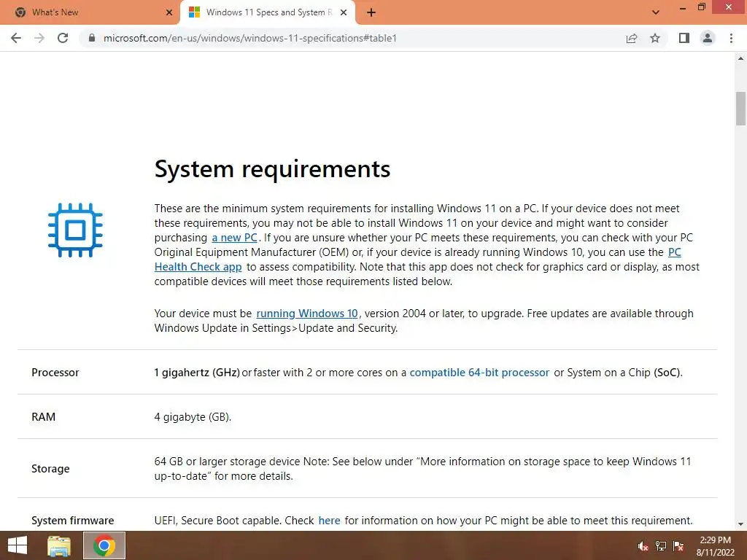Click the address bar URL
Screen dimensions: 747x560
[250, 38]
